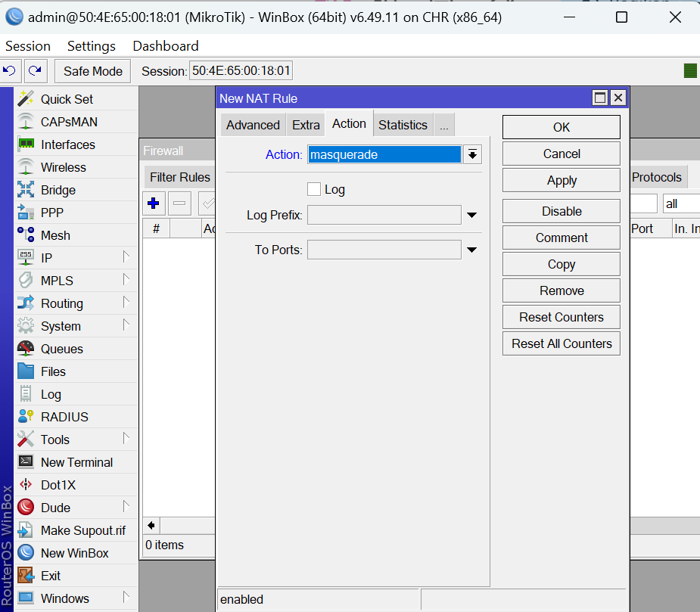
Task: Expand the Routing submenu arrow
Action: pyautogui.click(x=126, y=302)
